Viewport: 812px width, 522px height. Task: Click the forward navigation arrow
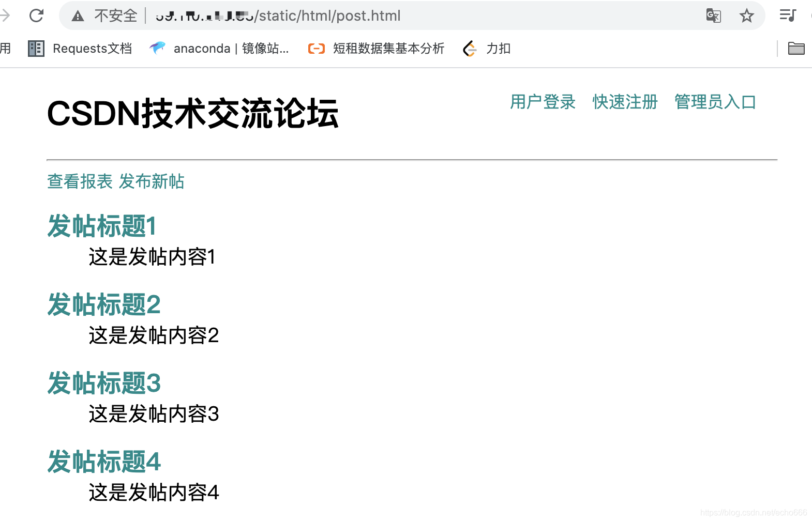[x=5, y=16]
